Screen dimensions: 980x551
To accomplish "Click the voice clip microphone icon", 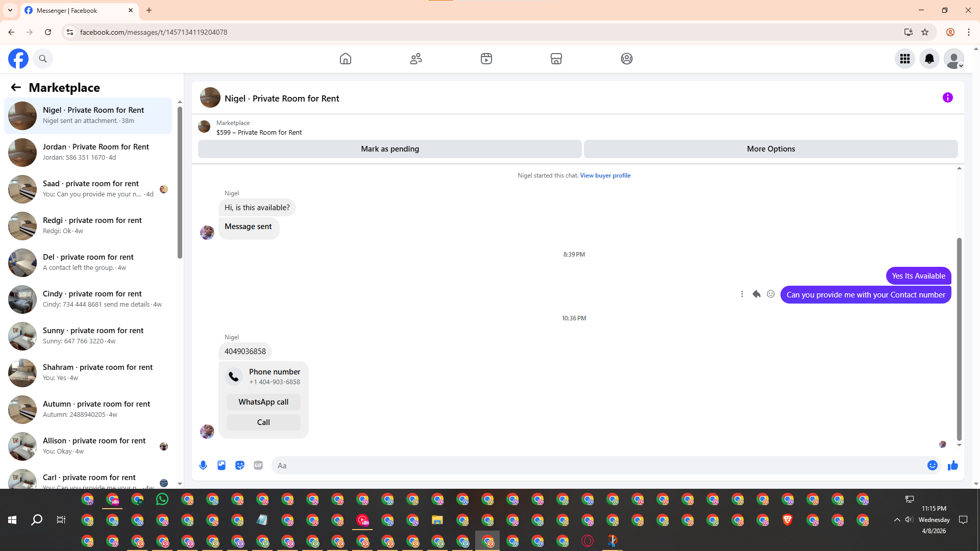I will [x=203, y=465].
